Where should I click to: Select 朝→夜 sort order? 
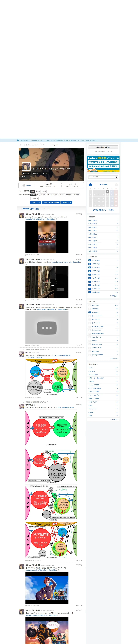click(x=38, y=191)
